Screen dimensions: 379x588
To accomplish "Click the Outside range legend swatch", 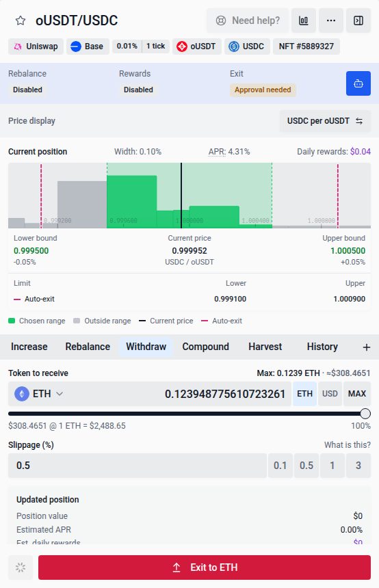I will [x=77, y=321].
